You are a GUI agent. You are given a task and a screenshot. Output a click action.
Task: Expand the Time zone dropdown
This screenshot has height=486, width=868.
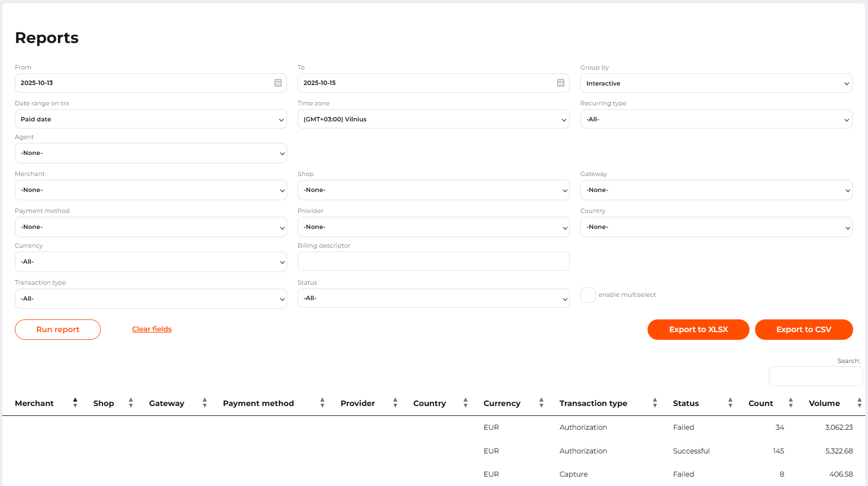coord(433,119)
